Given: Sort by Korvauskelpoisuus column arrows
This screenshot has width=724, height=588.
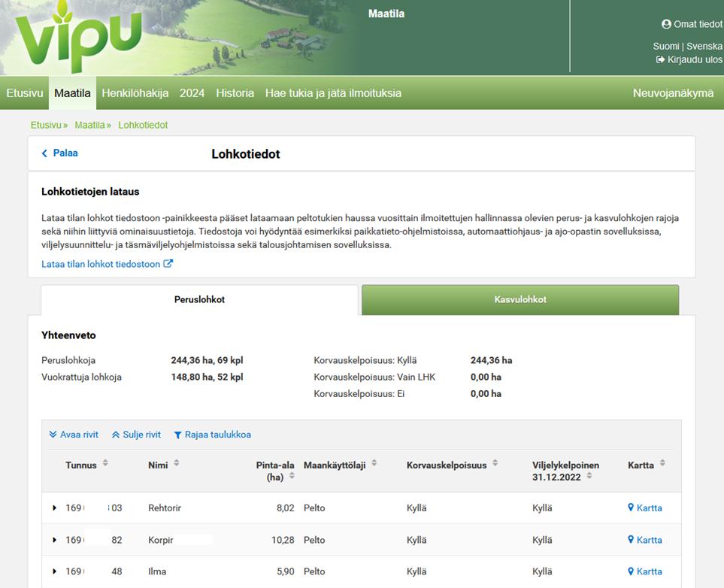Looking at the screenshot, I should click(x=495, y=464).
